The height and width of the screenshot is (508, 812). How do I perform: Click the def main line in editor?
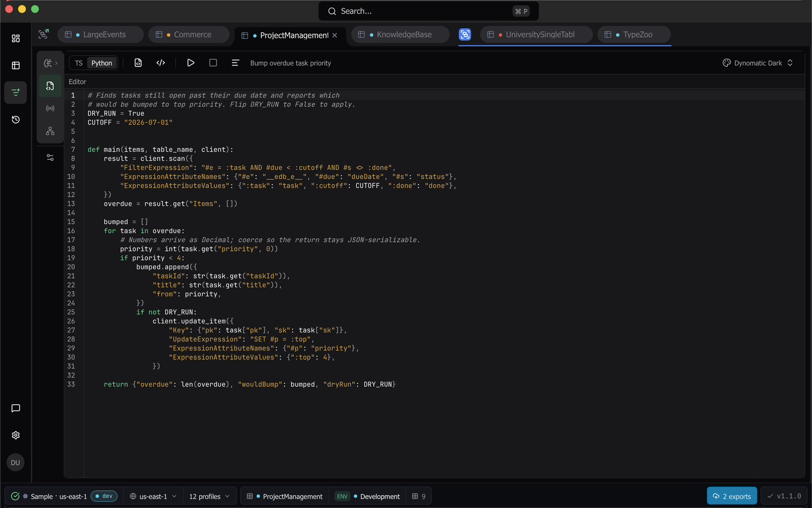coord(160,150)
